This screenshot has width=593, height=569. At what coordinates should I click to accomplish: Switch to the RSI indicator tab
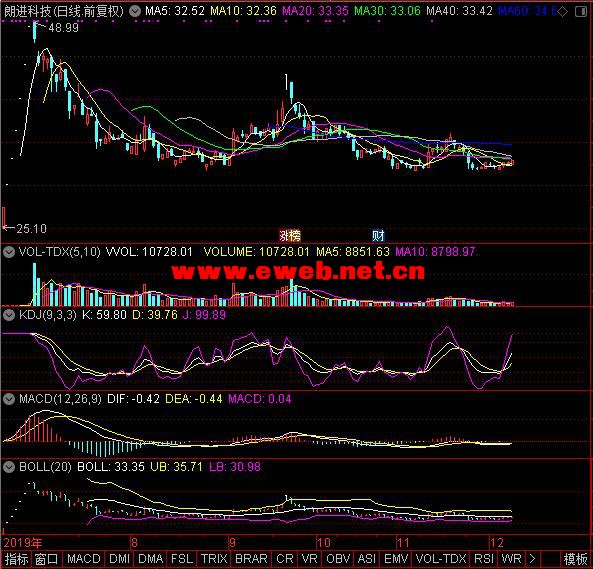(x=484, y=559)
